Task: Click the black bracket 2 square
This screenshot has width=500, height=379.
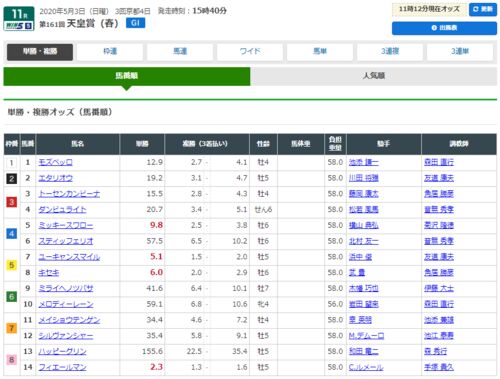Action: click(x=12, y=179)
